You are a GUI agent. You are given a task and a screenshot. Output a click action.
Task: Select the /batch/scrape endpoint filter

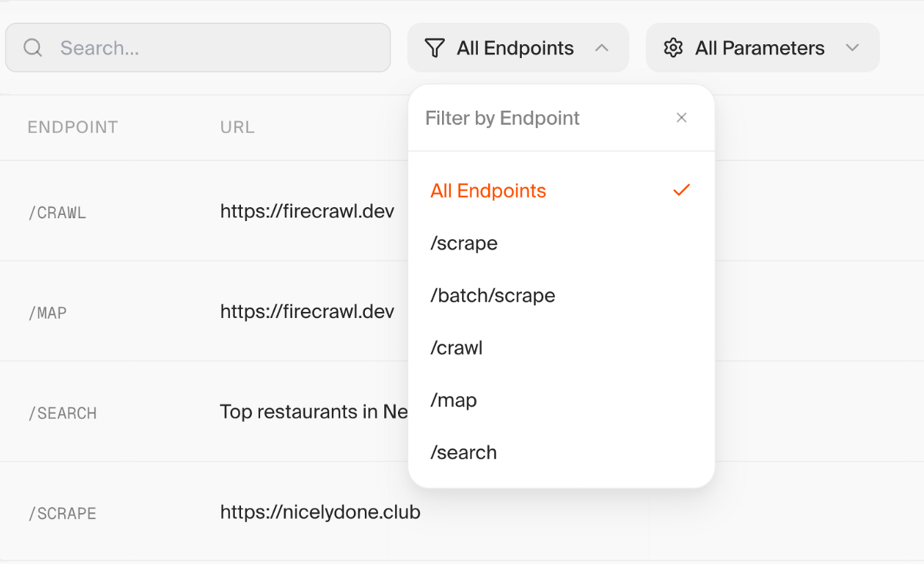pyautogui.click(x=492, y=295)
